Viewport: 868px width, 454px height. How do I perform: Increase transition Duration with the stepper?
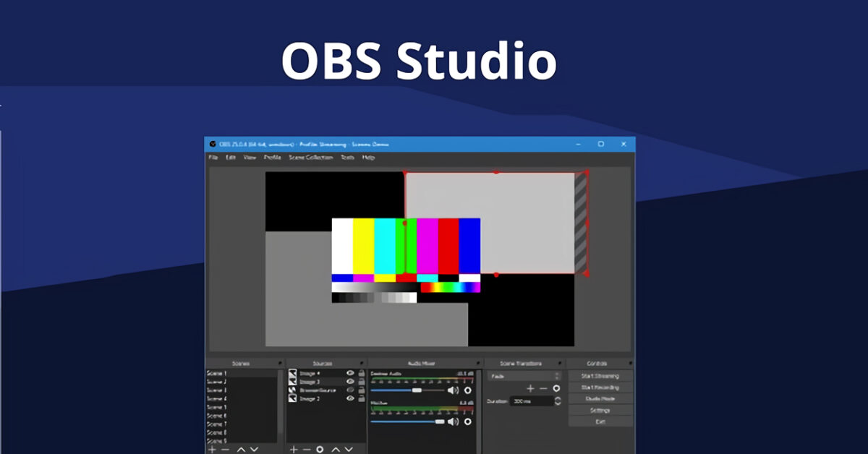pyautogui.click(x=558, y=398)
